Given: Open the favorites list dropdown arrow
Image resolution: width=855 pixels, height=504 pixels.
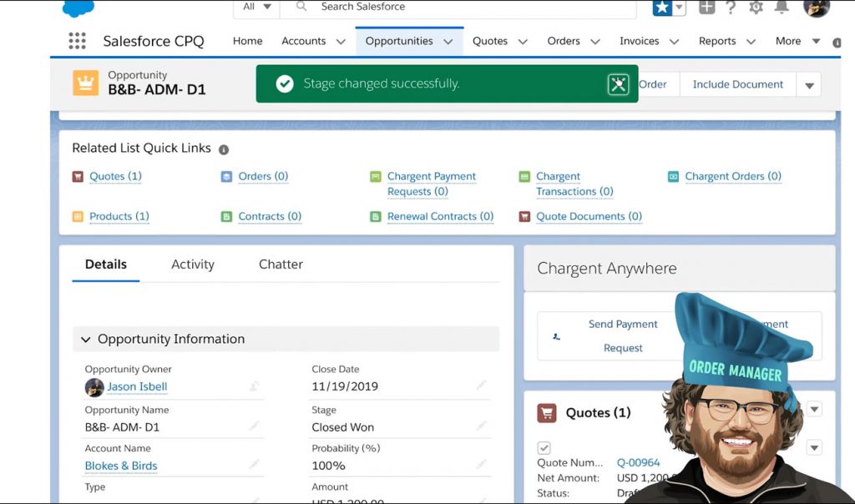Looking at the screenshot, I should coord(679,7).
